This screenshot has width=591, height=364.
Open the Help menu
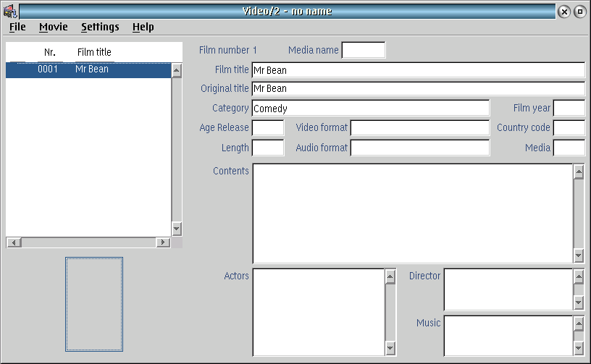coord(143,27)
